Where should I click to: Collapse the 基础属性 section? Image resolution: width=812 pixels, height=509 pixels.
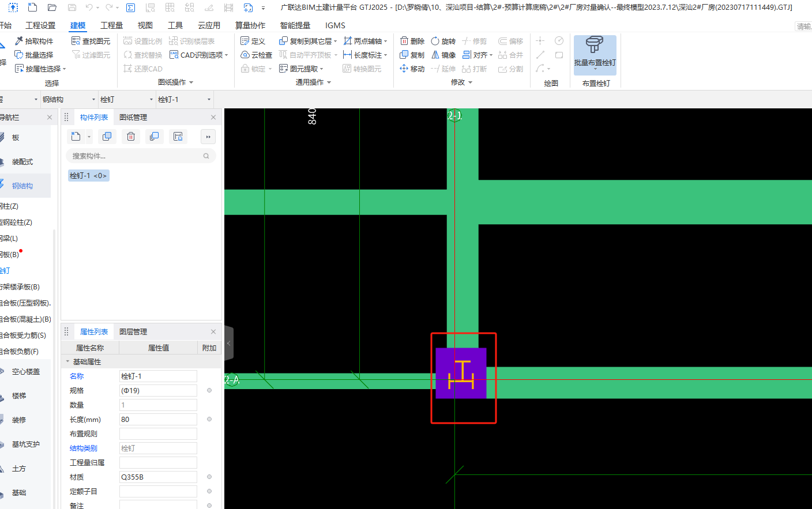(67, 361)
